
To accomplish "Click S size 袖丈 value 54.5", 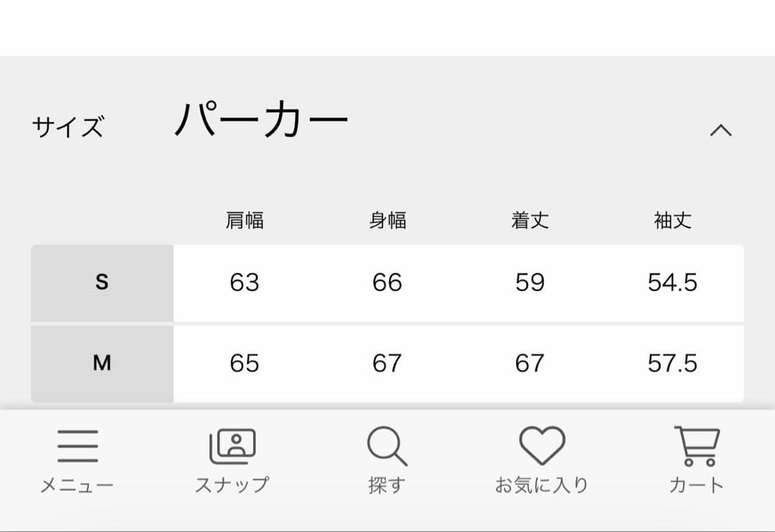I will click(x=672, y=282).
